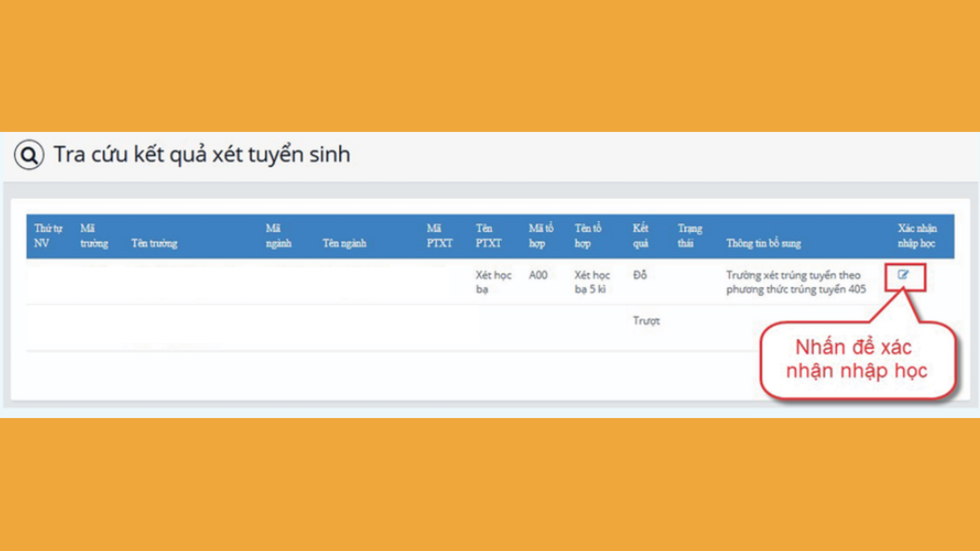
Task: Click the 'Kết quả' column header
Action: click(x=640, y=236)
